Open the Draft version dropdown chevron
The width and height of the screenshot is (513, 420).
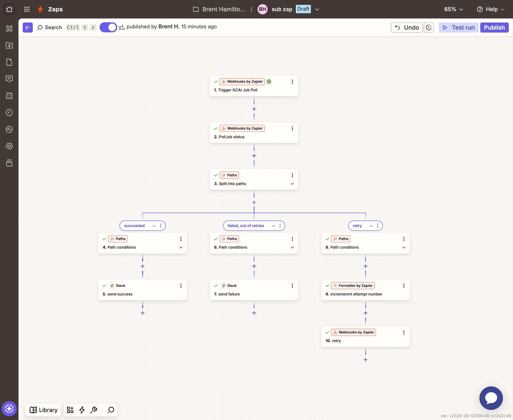pyautogui.click(x=317, y=9)
